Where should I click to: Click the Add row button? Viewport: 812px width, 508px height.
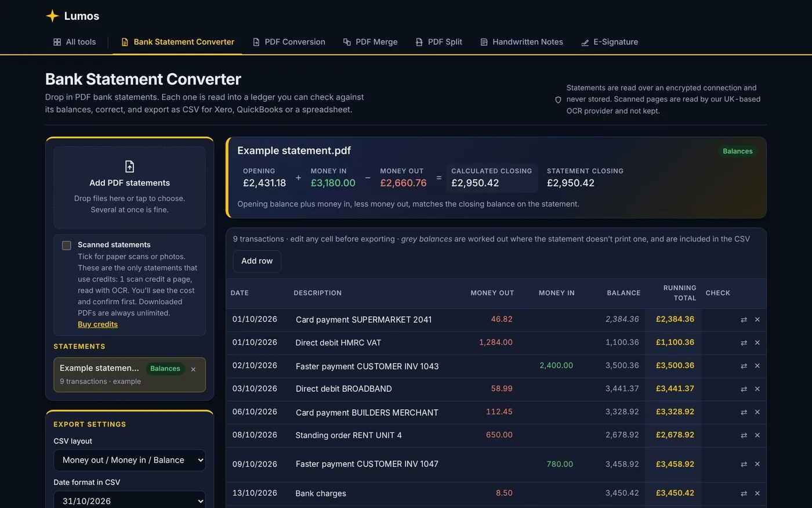tap(257, 261)
